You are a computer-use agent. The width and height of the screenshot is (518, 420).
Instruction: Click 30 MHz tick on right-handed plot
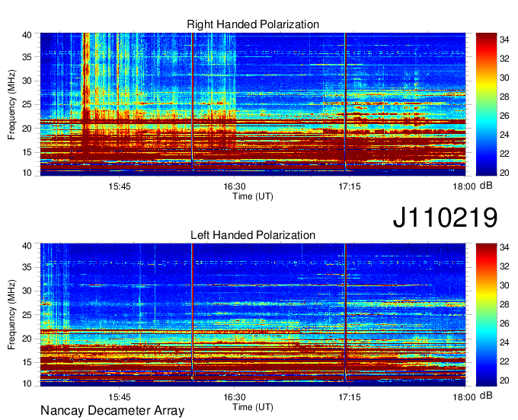pyautogui.click(x=27, y=81)
